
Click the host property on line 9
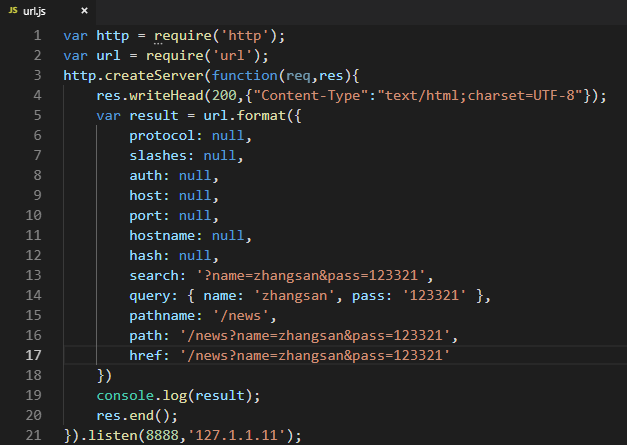146,196
